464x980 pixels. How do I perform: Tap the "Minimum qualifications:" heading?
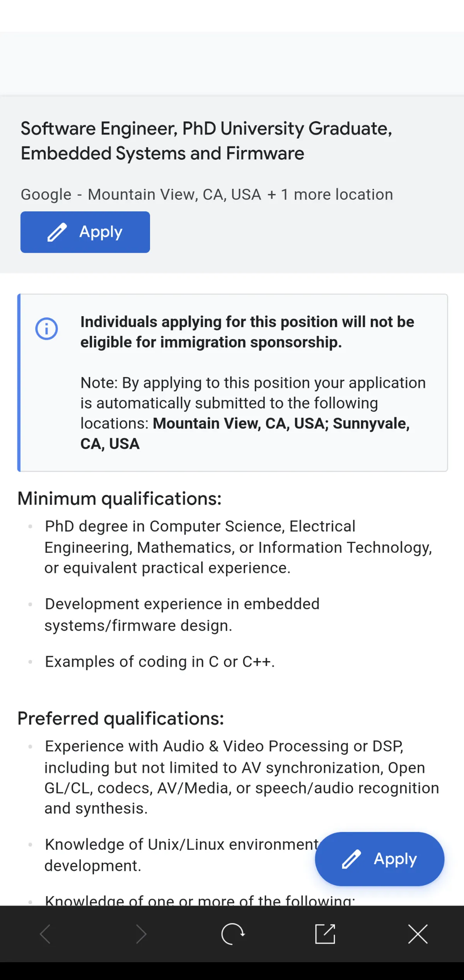pos(119,498)
